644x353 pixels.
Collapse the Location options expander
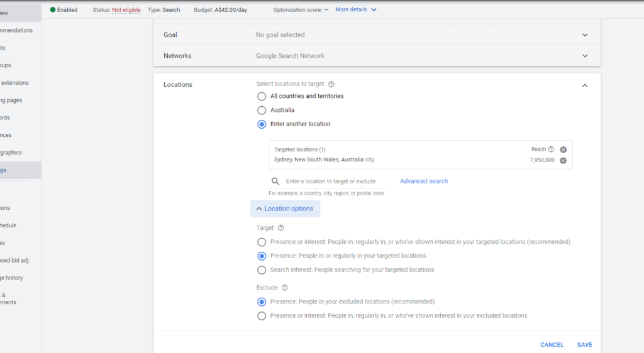[x=285, y=209]
